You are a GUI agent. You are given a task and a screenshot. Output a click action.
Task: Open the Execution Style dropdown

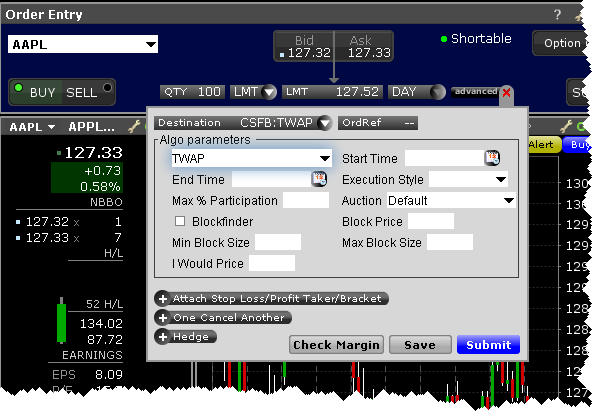click(x=468, y=179)
